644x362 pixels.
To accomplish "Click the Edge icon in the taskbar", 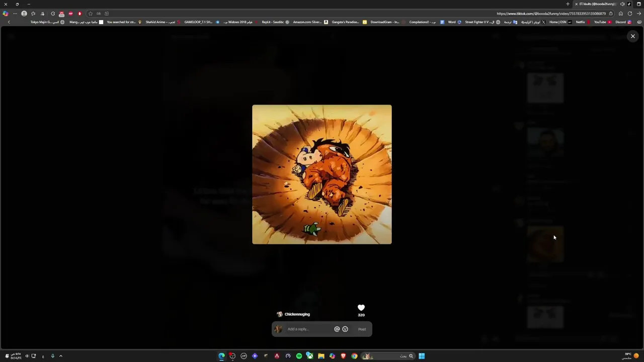I will (x=221, y=356).
